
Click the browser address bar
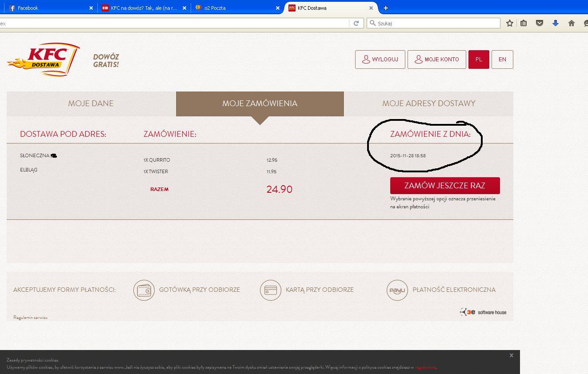point(174,23)
